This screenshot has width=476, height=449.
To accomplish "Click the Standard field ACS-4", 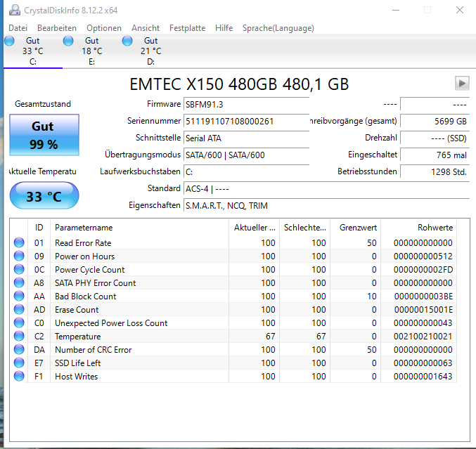I will tap(327, 189).
